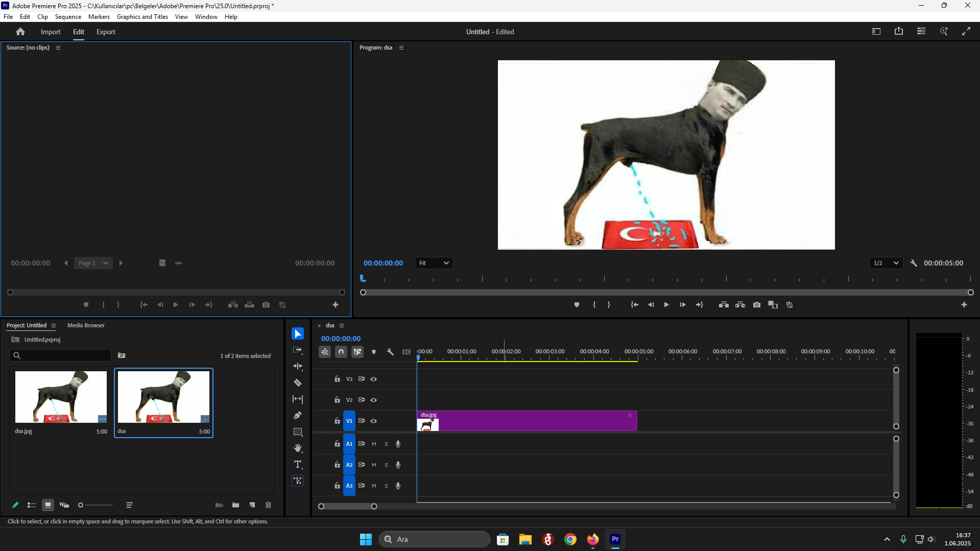Open the Quick Export share icon
This screenshot has width=980, height=551.
[899, 31]
